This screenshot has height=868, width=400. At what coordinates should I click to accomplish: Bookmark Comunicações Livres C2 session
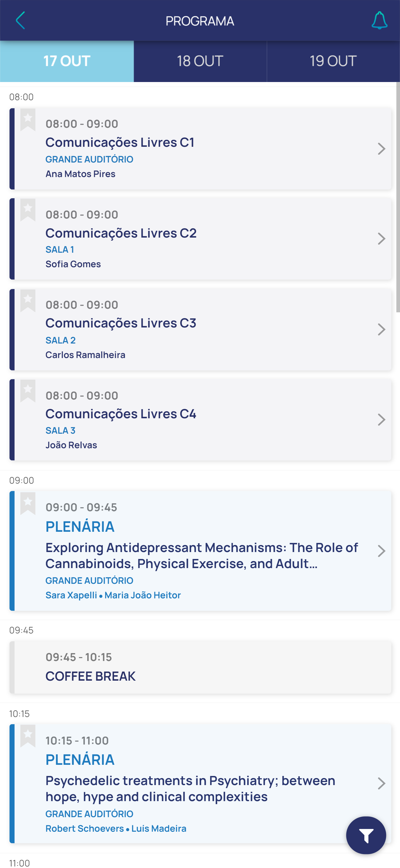coord(28,210)
